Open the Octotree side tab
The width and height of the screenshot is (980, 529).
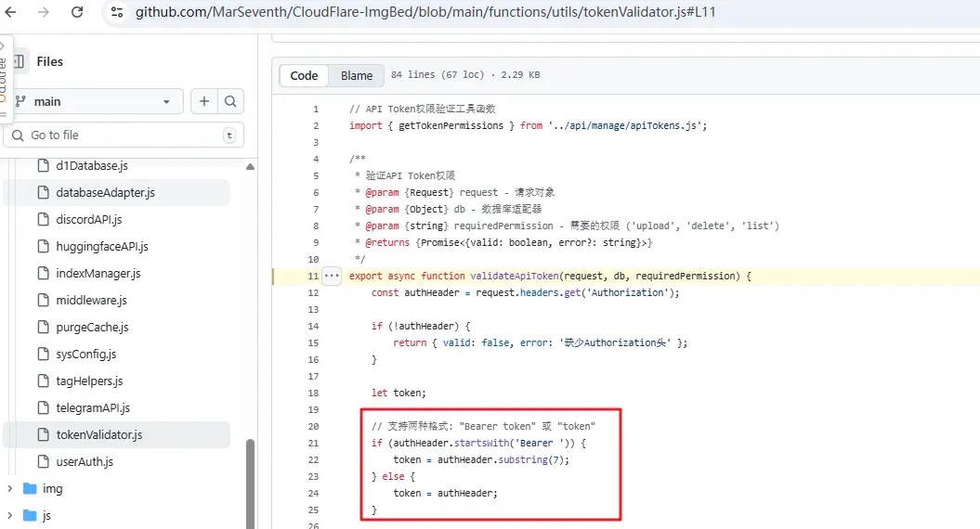coord(4,76)
